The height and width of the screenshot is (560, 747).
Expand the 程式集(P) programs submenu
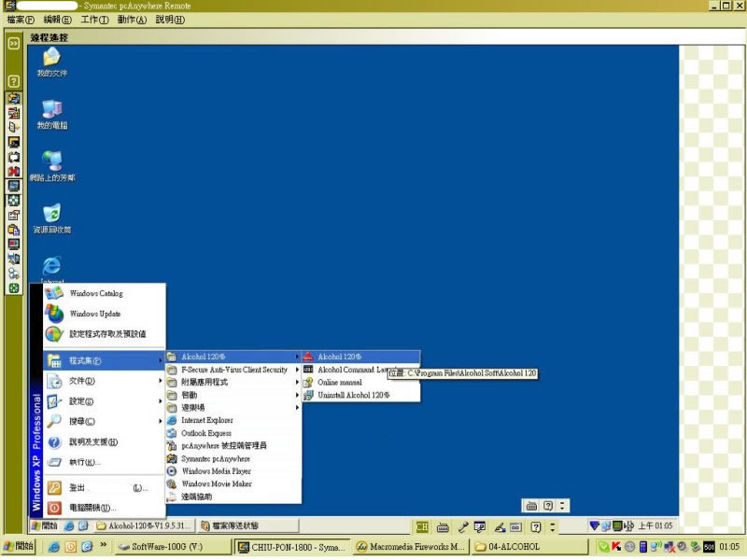point(105,361)
